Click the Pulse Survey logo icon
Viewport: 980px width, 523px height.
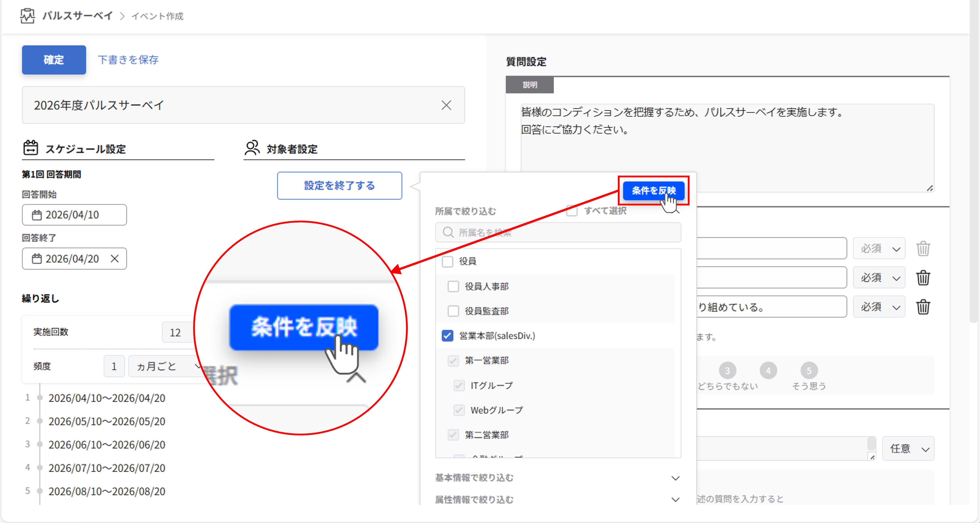(27, 16)
